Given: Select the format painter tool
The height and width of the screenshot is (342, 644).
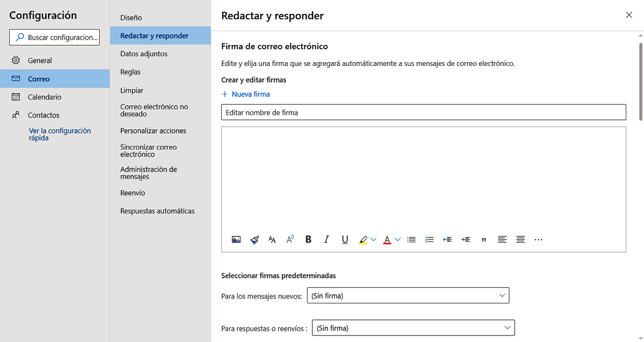Looking at the screenshot, I should coord(254,239).
